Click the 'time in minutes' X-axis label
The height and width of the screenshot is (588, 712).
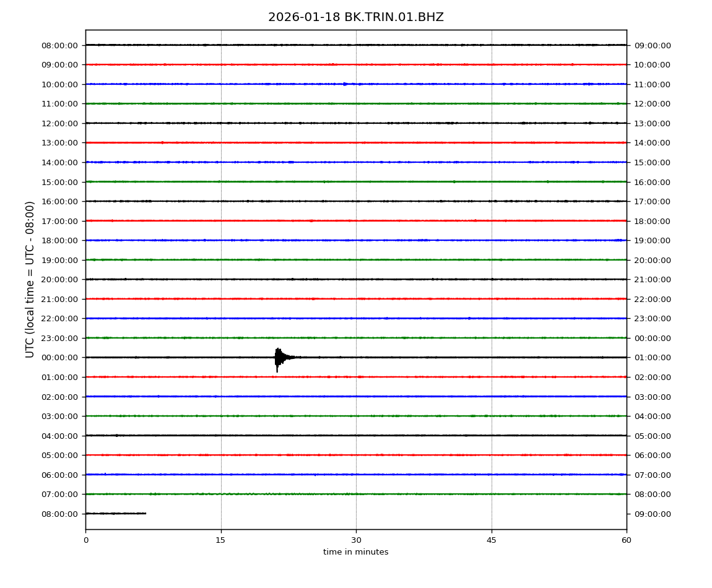355,552
